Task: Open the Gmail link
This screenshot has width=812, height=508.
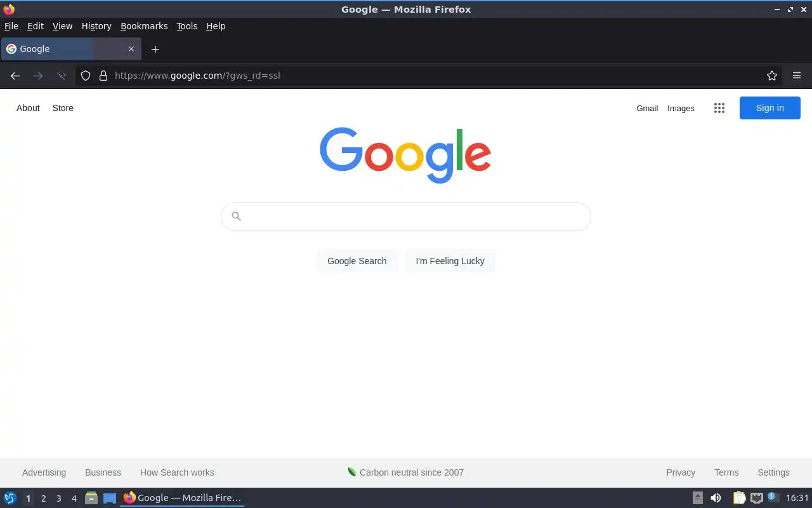Action: [647, 108]
